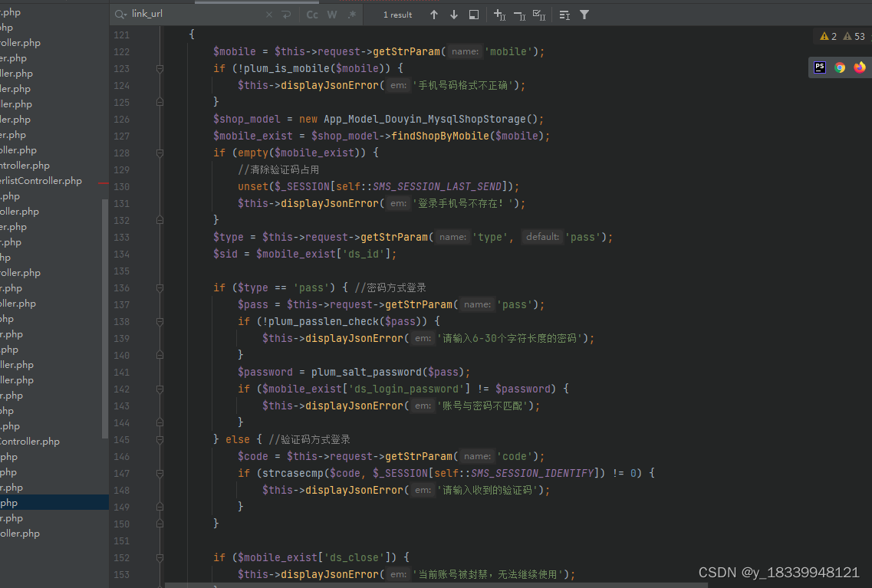The height and width of the screenshot is (588, 872).
Task: Select all occurrences icon in find bar
Action: click(x=539, y=15)
